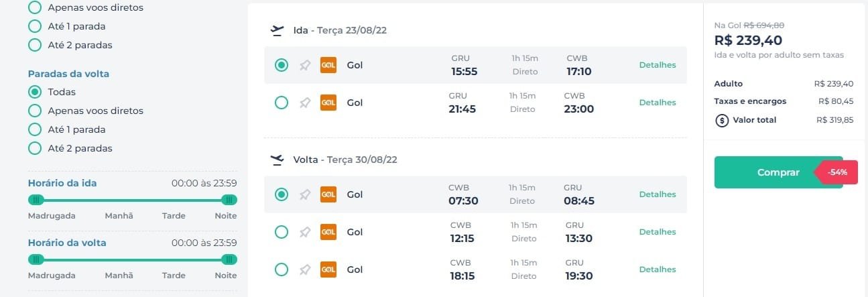
Task: Open Detalhes link for 21:45 flight
Action: coord(658,103)
